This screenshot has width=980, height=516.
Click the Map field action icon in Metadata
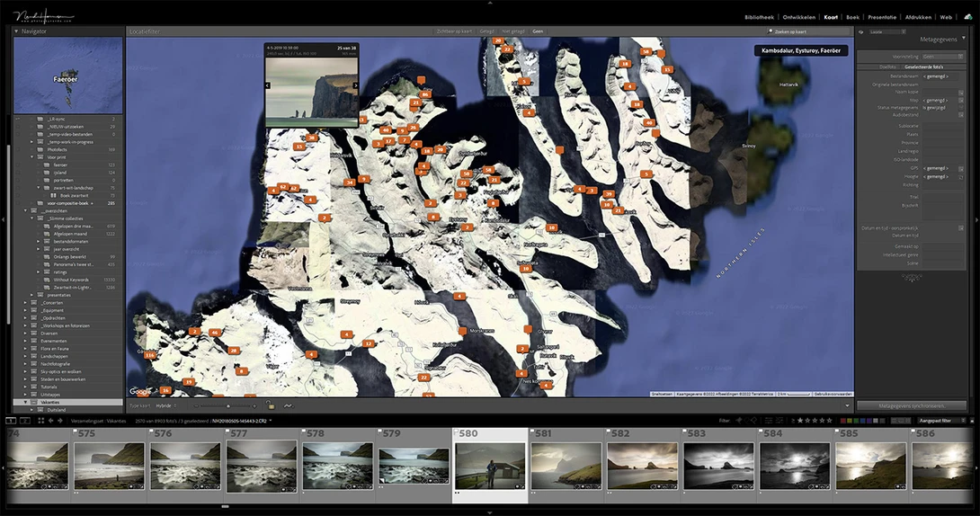[960, 100]
